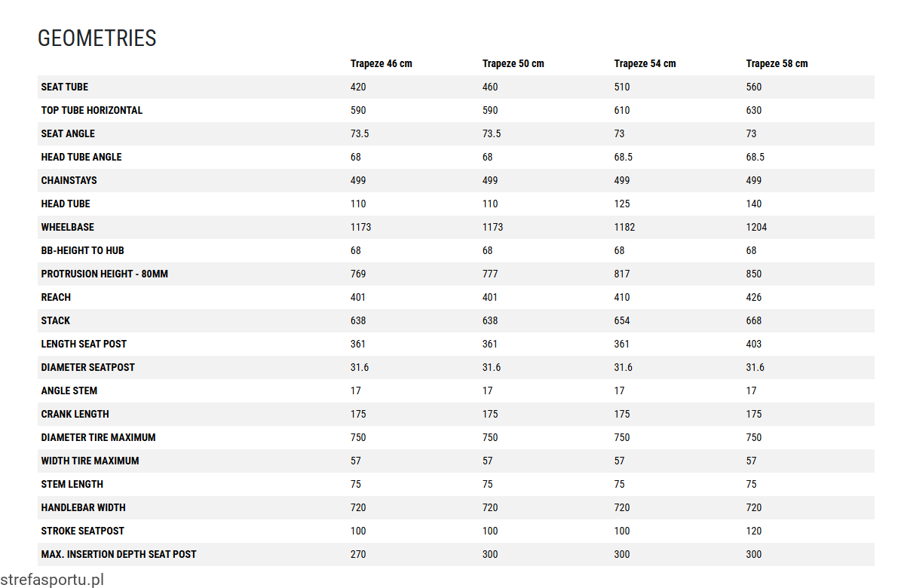Click the REACH row label

pyautogui.click(x=56, y=297)
